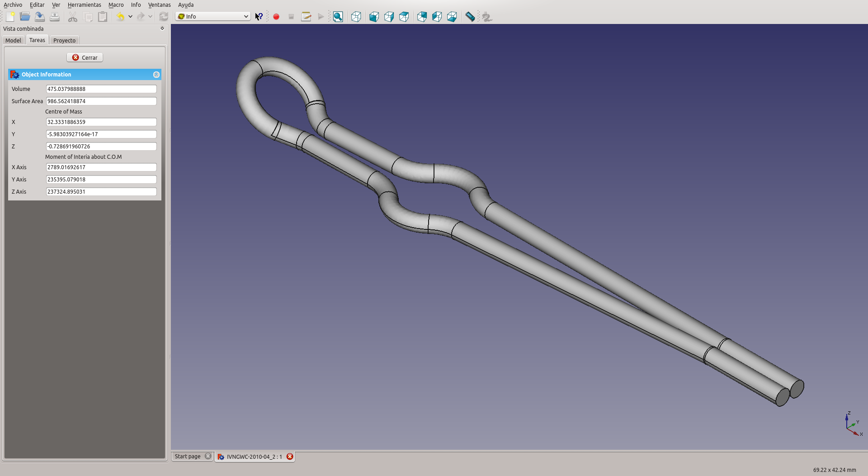Open the Info workbench selector dropdown
Viewport: 868px width, 476px height.
pos(212,16)
